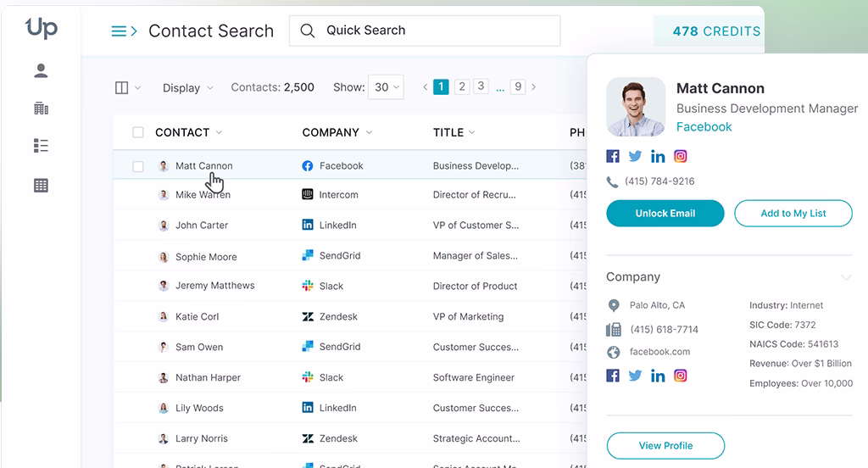Click the person icon in left sidebar
868x468 pixels.
coord(41,71)
